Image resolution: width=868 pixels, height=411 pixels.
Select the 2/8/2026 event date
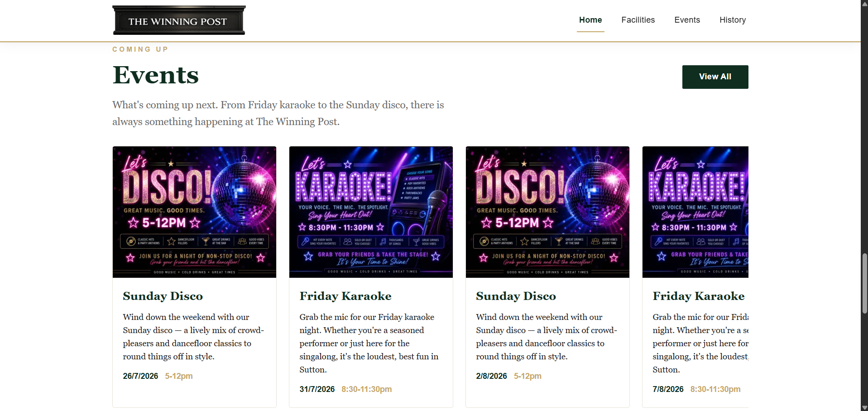pyautogui.click(x=491, y=376)
